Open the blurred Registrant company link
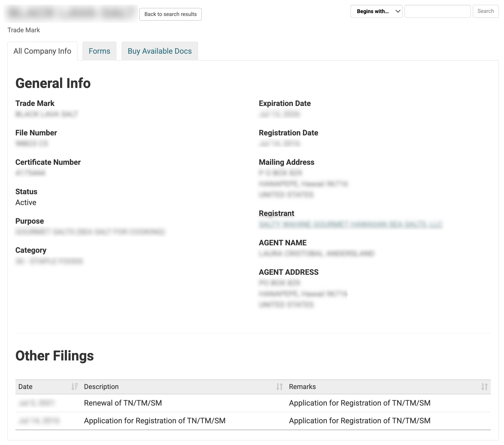Image resolution: width=504 pixels, height=445 pixels. [350, 224]
